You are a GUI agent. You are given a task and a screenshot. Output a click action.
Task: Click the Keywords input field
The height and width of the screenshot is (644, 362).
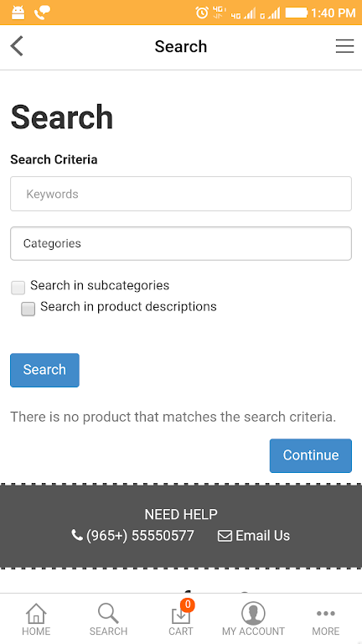pos(181,194)
